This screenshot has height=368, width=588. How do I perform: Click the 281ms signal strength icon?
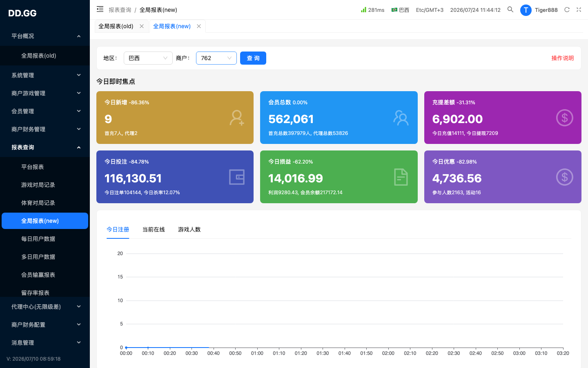(x=363, y=9)
